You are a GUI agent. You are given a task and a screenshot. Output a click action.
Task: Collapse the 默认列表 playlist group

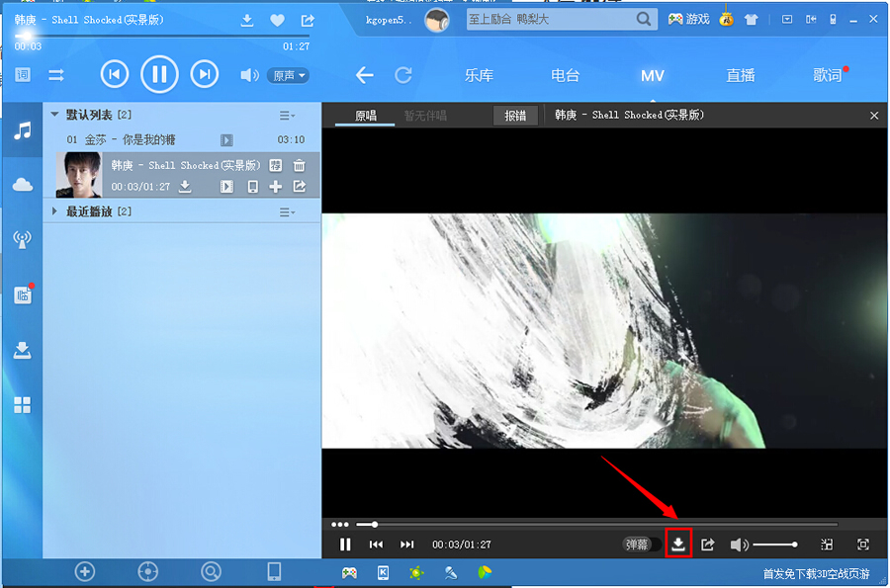point(55,116)
